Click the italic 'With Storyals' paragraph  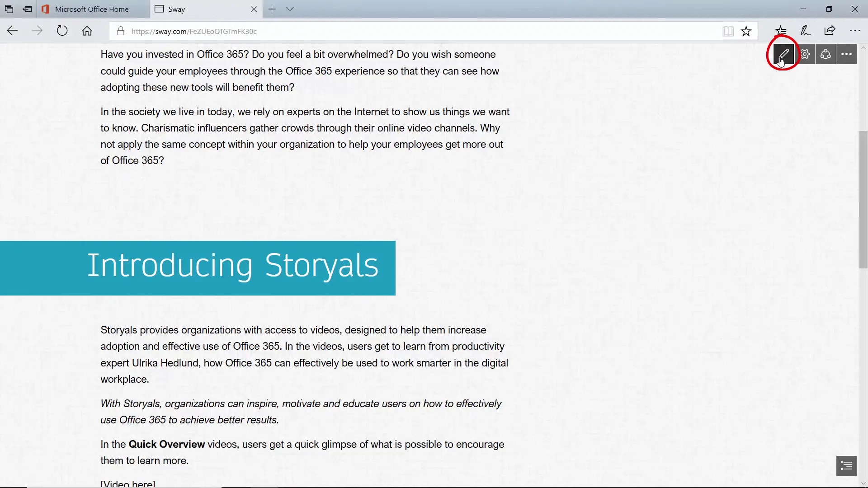tap(301, 412)
